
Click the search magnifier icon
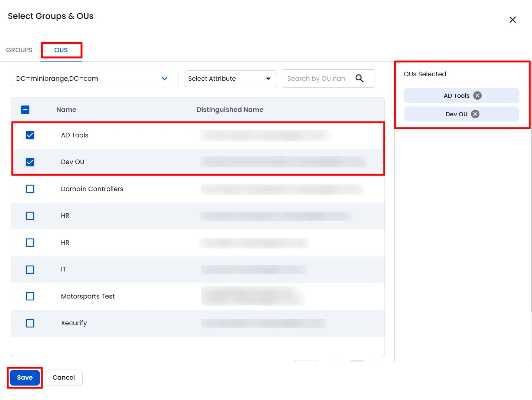[359, 78]
